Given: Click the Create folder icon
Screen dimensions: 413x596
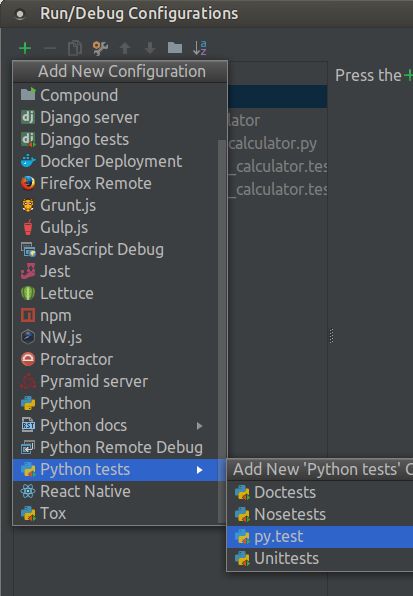Looking at the screenshot, I should (x=175, y=48).
